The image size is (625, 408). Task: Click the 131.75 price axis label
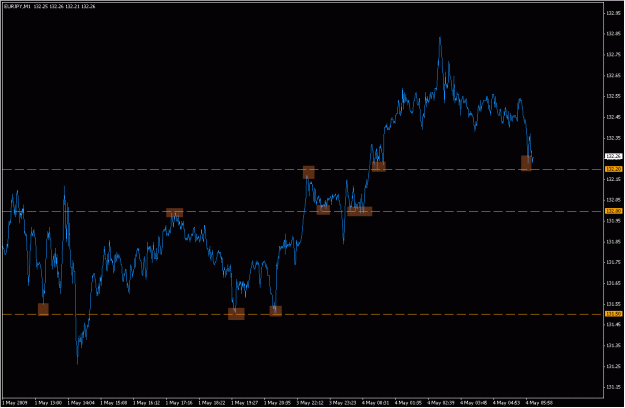point(613,262)
